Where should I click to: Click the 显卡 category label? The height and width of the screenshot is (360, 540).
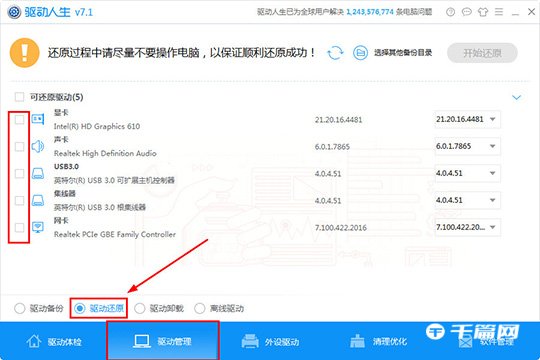(61, 112)
